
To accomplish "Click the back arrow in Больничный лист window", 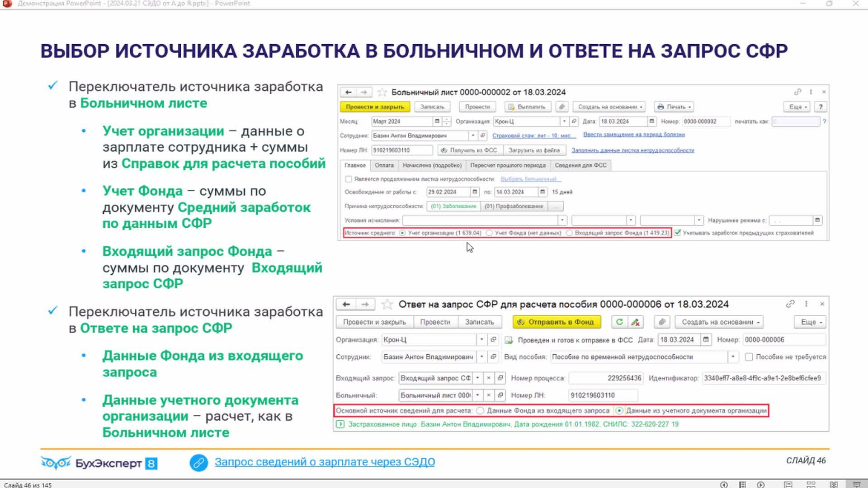I will coord(348,92).
